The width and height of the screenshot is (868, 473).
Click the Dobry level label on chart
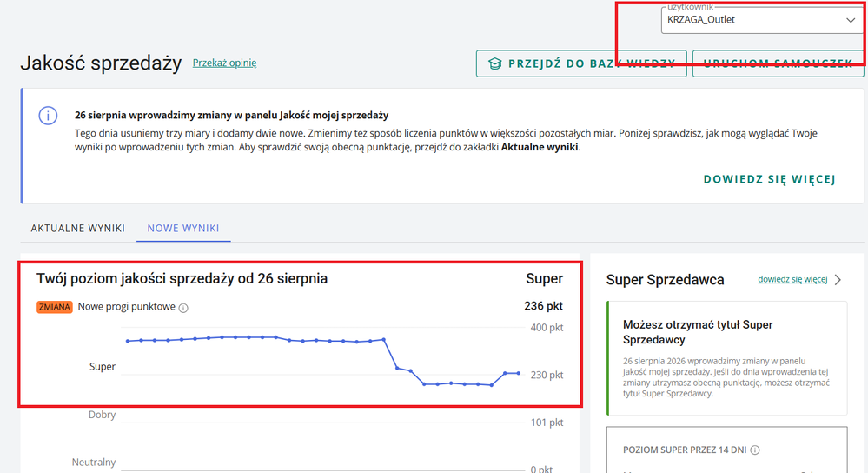[x=102, y=415]
